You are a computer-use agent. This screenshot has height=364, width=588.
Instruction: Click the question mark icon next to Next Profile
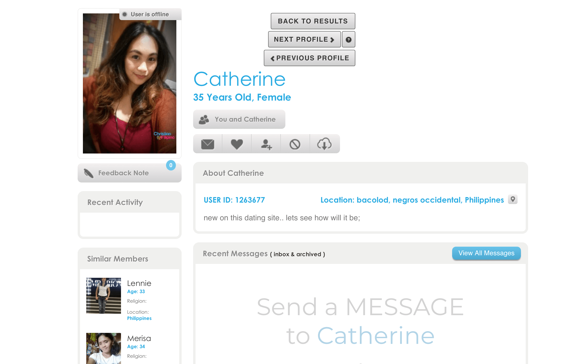[349, 40]
